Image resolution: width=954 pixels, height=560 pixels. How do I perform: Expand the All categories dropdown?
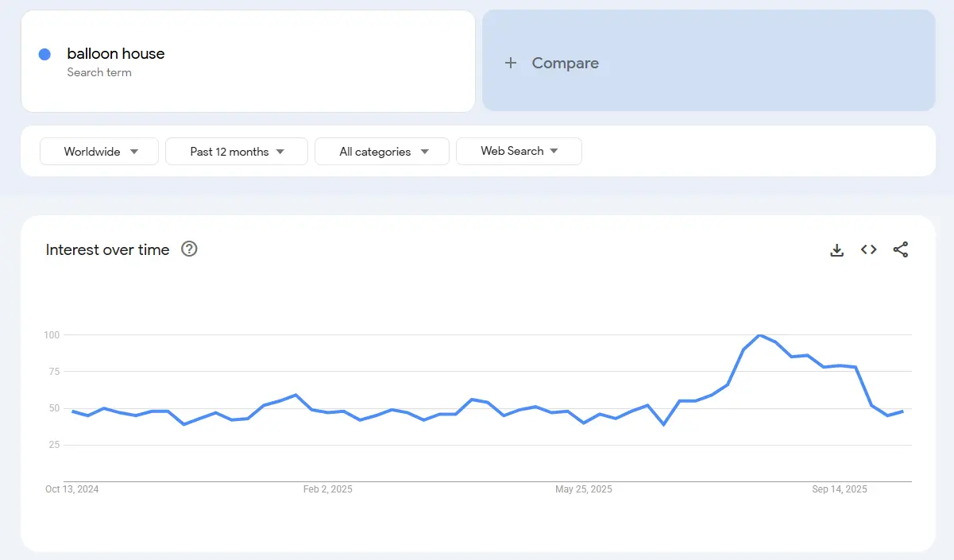381,151
